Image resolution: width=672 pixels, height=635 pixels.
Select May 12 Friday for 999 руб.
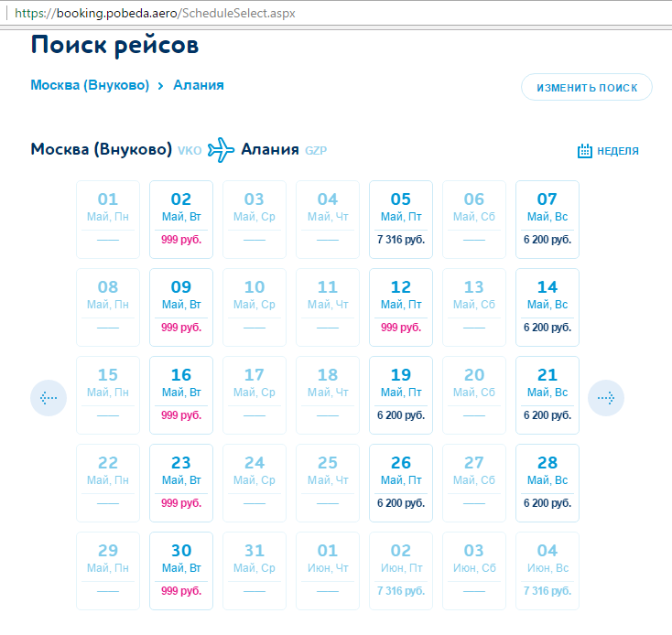[x=401, y=307]
